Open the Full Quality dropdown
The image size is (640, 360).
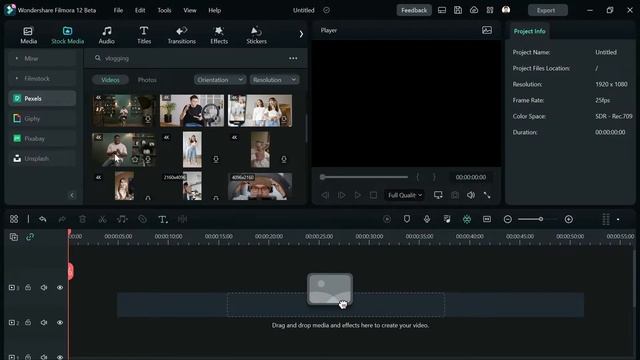pyautogui.click(x=405, y=195)
